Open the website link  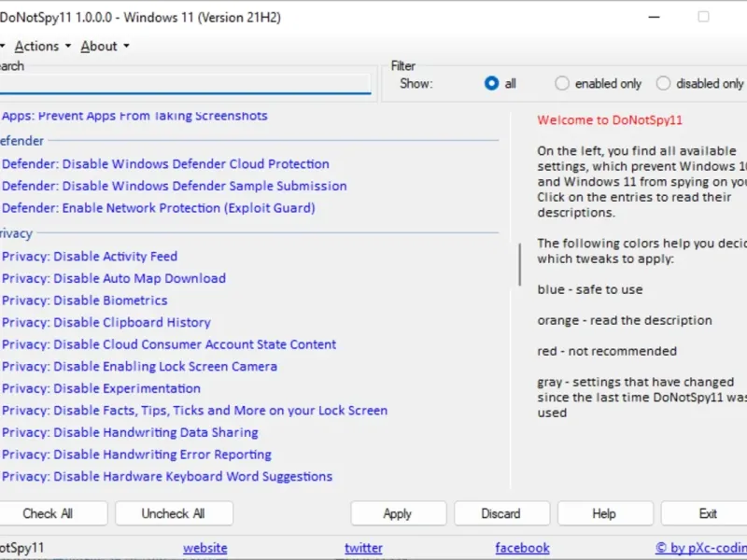(204, 548)
